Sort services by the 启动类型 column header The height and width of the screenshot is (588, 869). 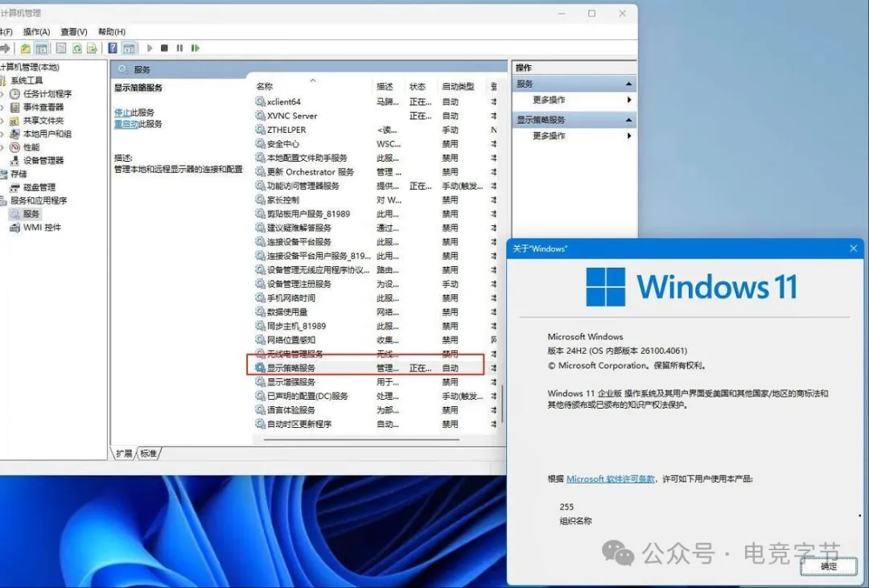[462, 86]
